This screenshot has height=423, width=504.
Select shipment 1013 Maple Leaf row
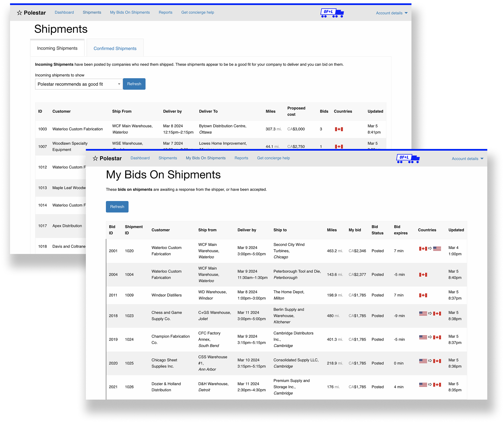tap(60, 188)
